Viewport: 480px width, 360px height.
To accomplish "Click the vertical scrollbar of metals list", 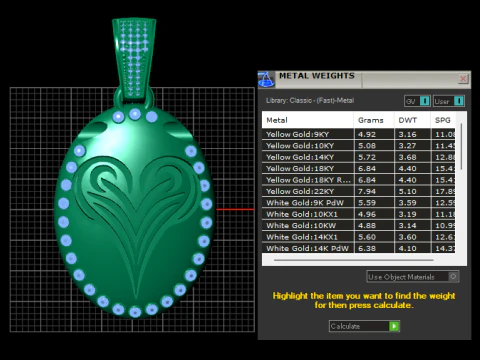I will pos(461,147).
